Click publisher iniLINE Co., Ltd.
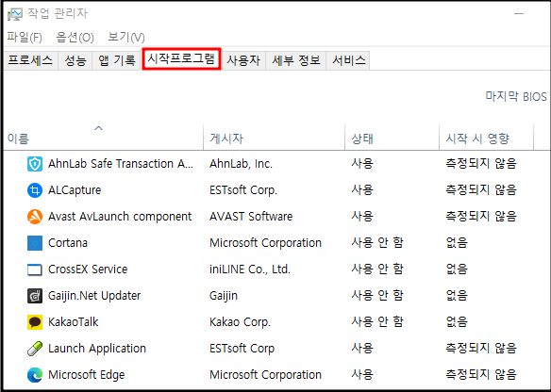The width and height of the screenshot is (551, 392). point(250,269)
